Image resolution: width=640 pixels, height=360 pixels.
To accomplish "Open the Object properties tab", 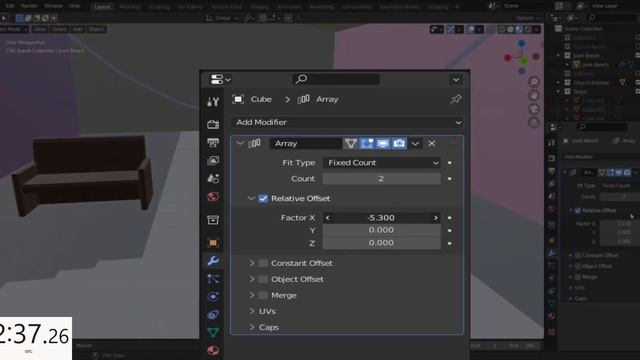I will pyautogui.click(x=213, y=243).
